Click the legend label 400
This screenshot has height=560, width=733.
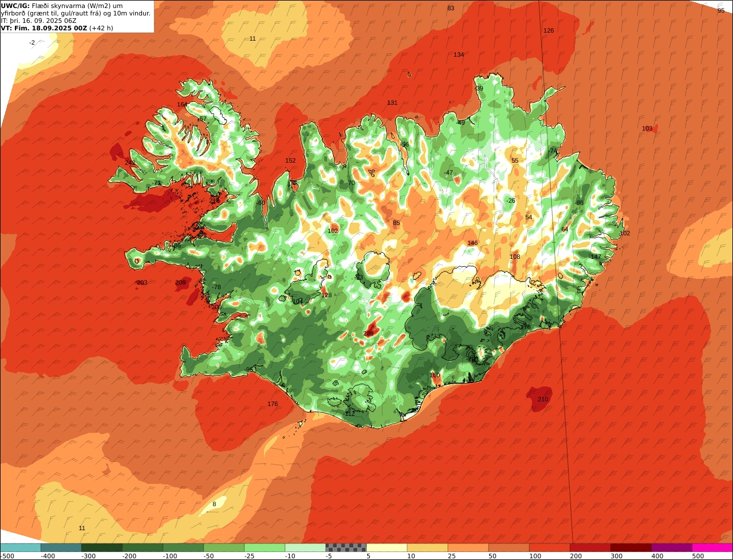click(x=657, y=556)
